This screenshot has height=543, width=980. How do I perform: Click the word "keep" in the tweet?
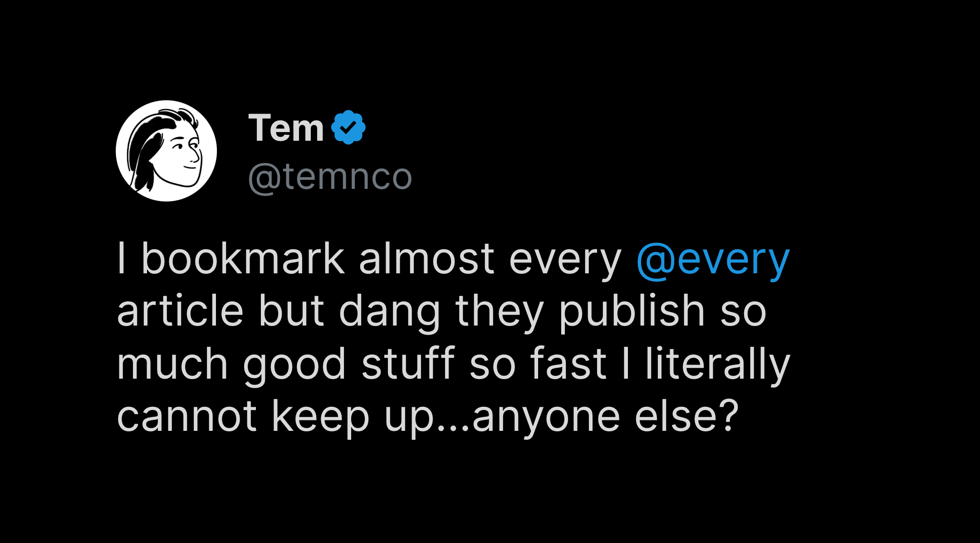coord(320,418)
